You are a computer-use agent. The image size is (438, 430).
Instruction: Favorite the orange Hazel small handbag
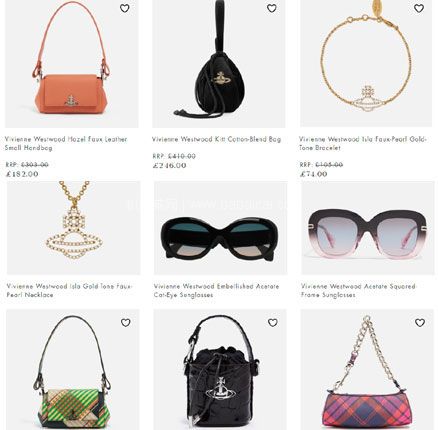(125, 8)
